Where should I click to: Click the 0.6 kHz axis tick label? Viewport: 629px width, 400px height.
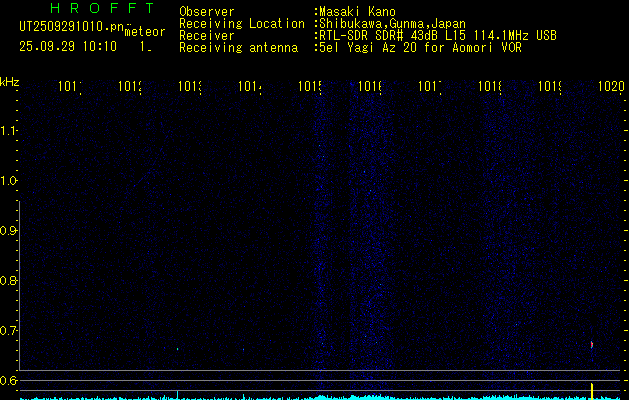point(8,380)
